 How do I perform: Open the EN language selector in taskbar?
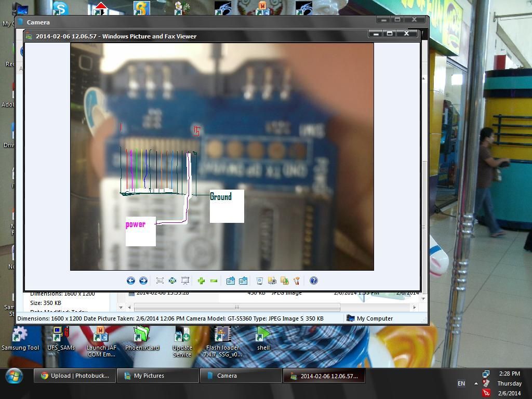click(x=461, y=383)
